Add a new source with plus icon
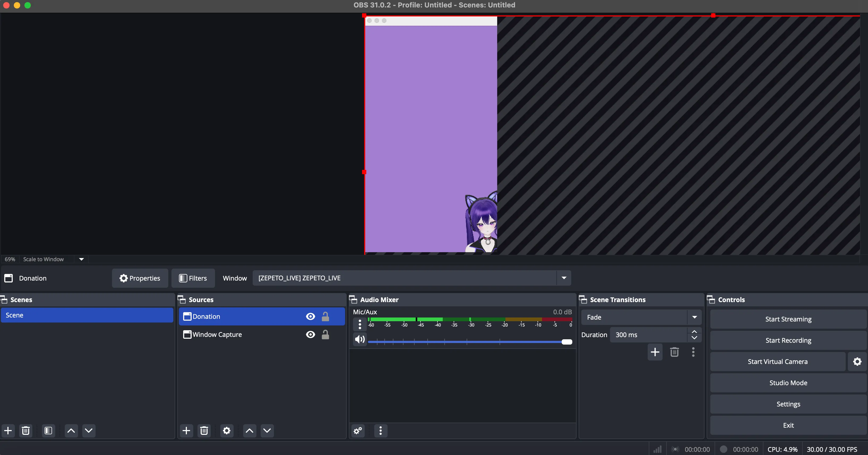 click(x=186, y=430)
